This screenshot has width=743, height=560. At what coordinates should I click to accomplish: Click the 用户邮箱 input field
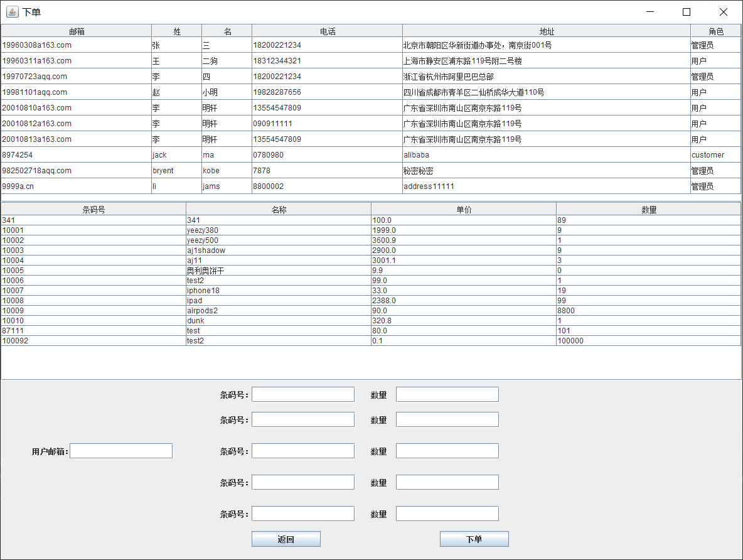pyautogui.click(x=120, y=450)
